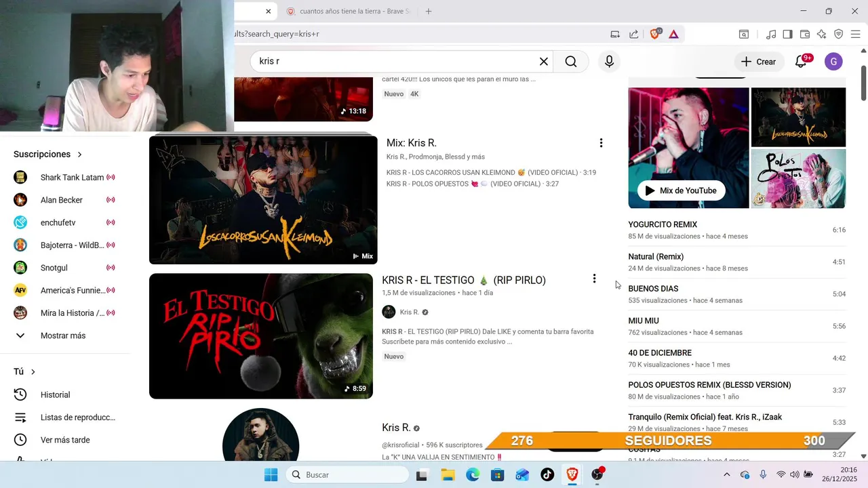868x488 pixels.
Task: Click the Polos Opuestos thumbnail in right panel
Action: pyautogui.click(x=798, y=178)
